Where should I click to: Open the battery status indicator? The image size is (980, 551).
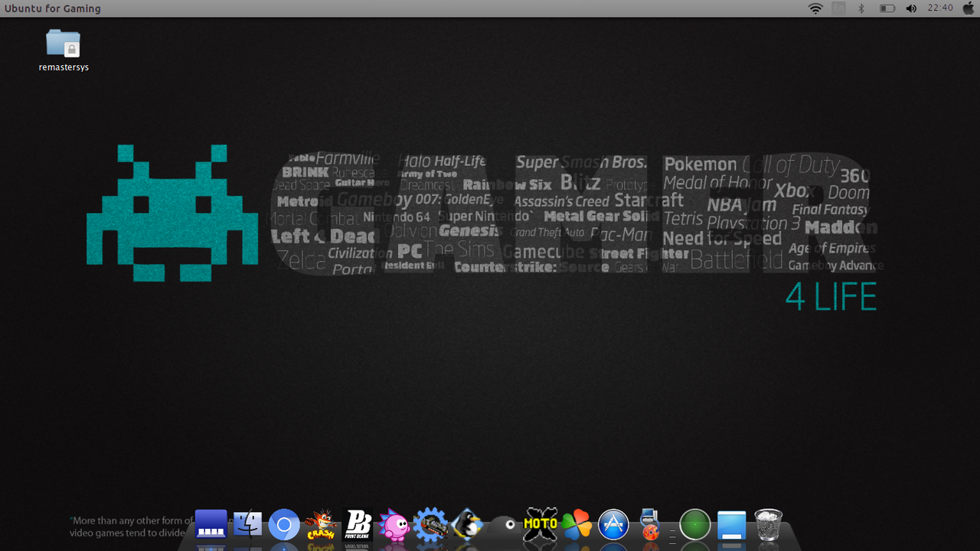[887, 8]
